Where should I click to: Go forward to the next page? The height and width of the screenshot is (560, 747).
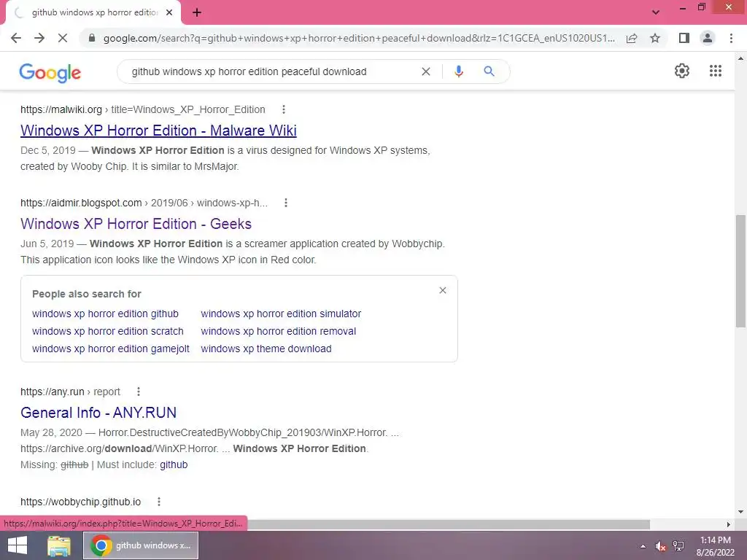[x=39, y=38]
